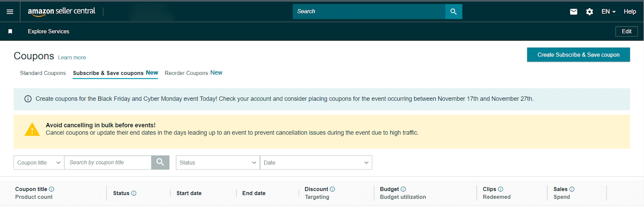This screenshot has height=207, width=644.
Task: Click the info icon next to Coupon title
Action: [52, 189]
